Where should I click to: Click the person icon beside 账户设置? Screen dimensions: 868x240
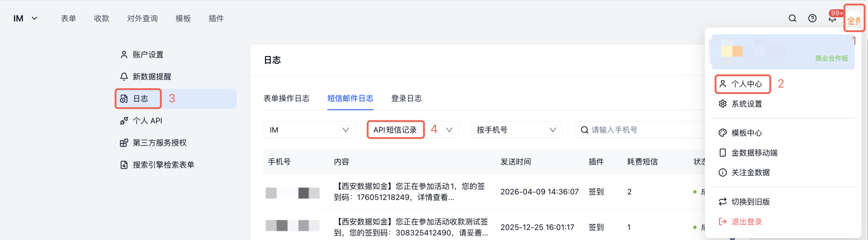pos(124,55)
